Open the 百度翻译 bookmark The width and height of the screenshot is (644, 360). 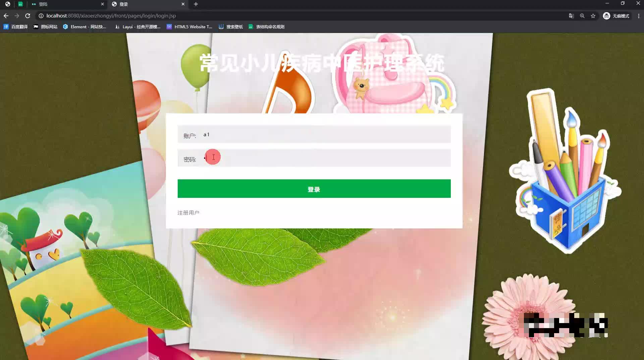pos(15,27)
